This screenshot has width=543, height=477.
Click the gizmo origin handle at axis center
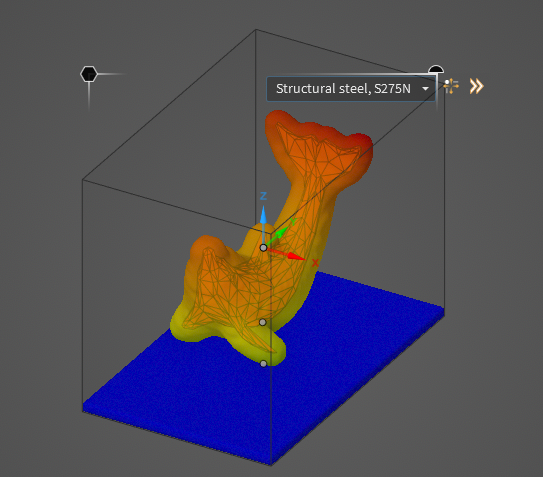pos(263,248)
